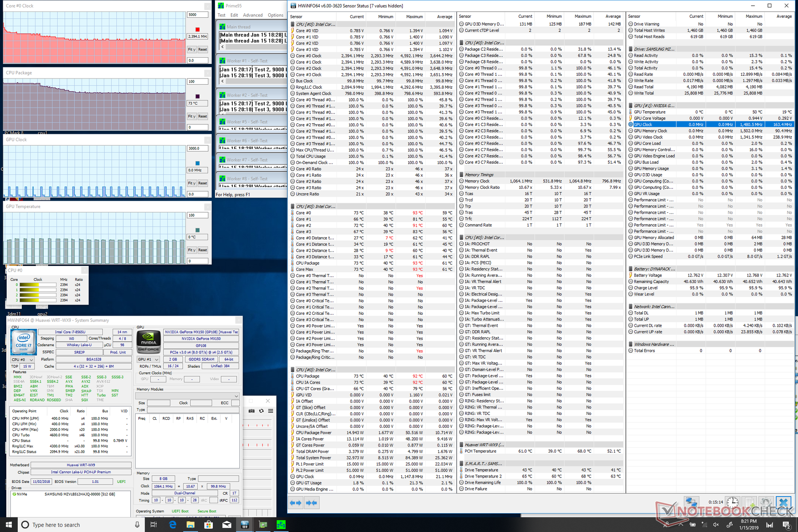This screenshot has height=532, width=798.
Task: Click the blue GPU Clock color swatch
Action: point(197,163)
